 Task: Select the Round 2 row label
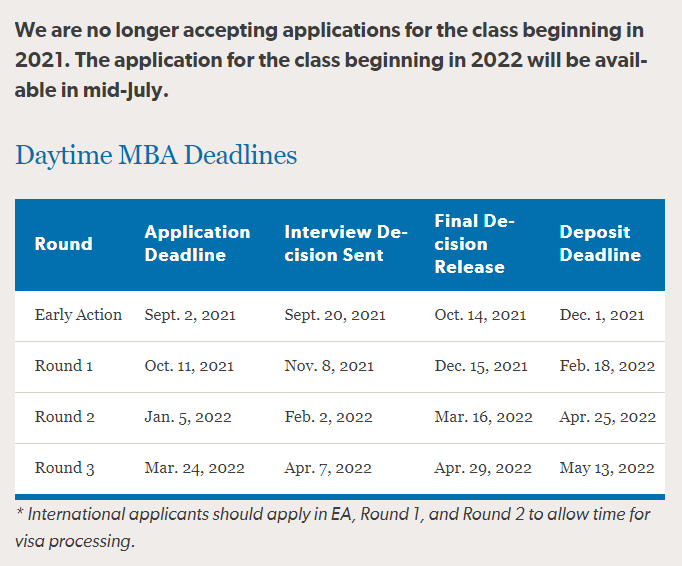tap(65, 417)
